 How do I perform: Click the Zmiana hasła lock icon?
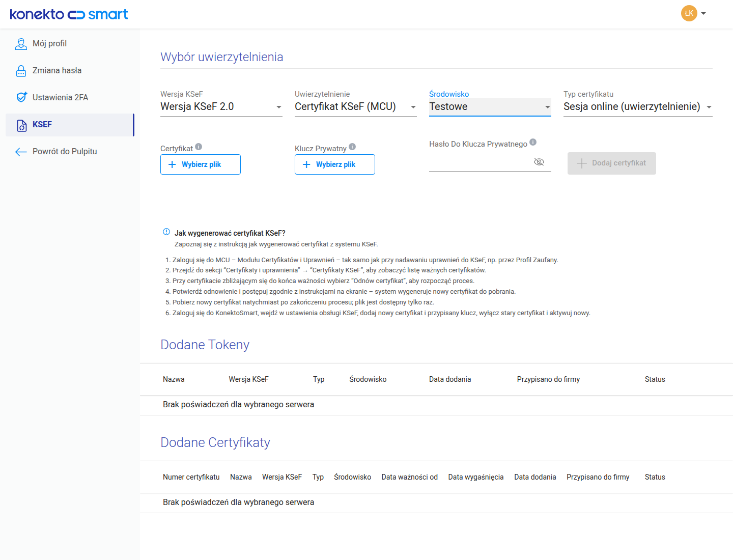pos(21,71)
